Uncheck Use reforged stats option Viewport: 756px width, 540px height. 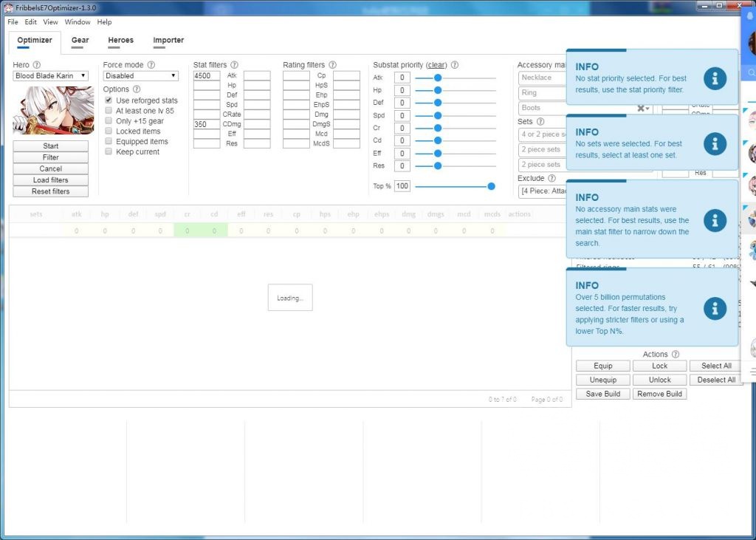pyautogui.click(x=109, y=100)
